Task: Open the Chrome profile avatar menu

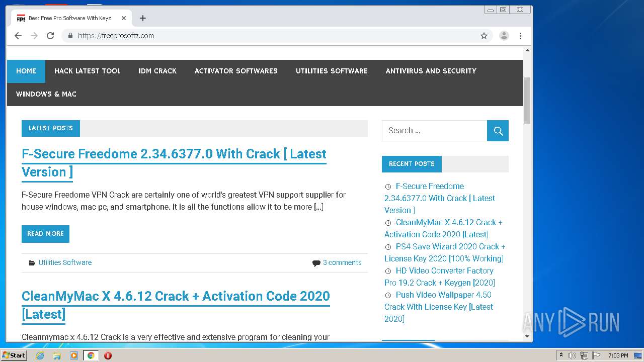Action: pos(504,36)
